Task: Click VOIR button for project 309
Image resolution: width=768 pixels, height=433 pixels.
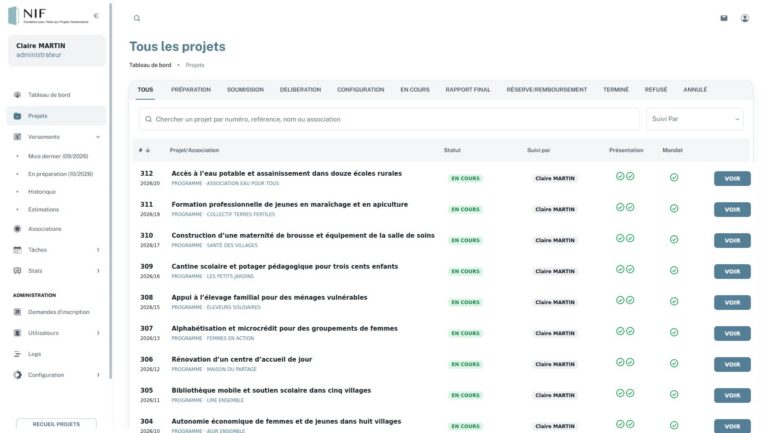Action: [732, 271]
